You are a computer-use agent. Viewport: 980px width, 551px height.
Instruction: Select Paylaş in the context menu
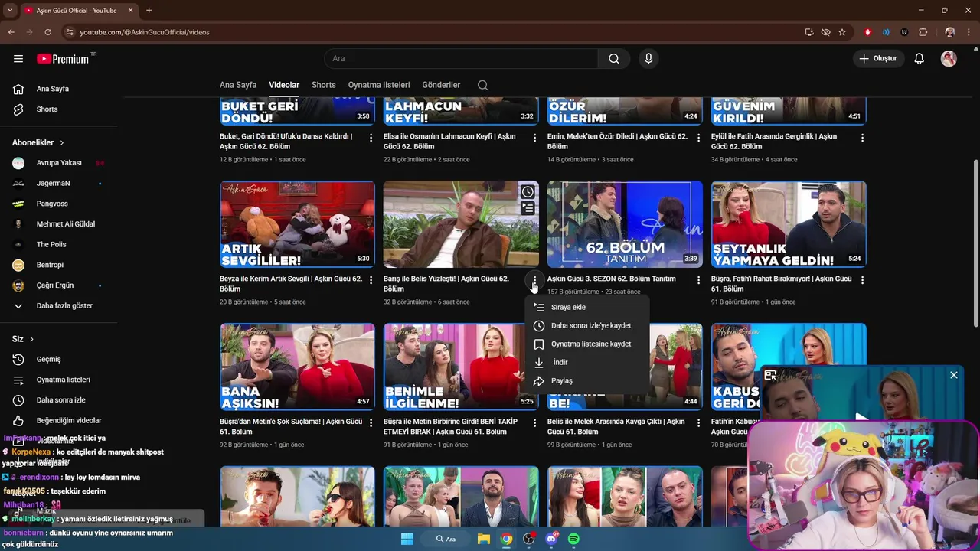(586, 380)
